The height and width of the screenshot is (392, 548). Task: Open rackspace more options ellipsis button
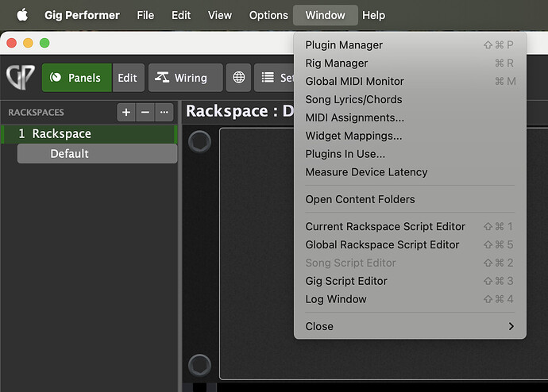tap(164, 113)
